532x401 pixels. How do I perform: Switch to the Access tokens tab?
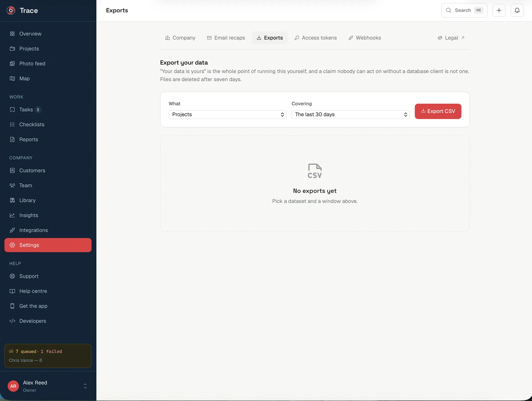coord(316,38)
